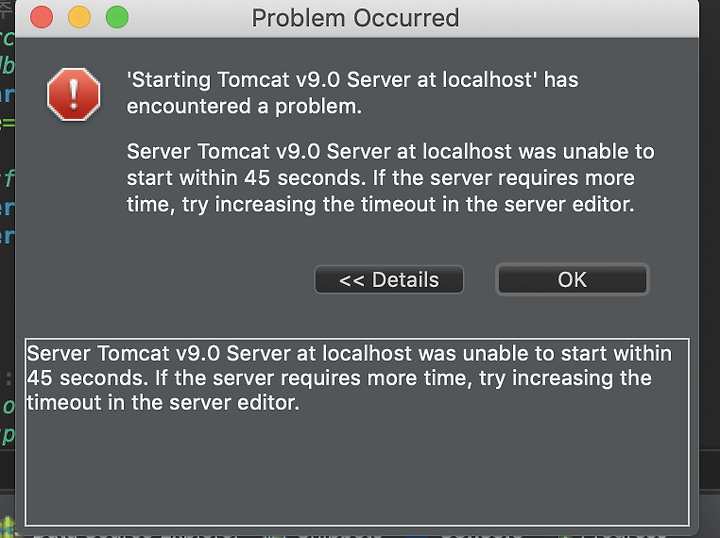The height and width of the screenshot is (538, 720).
Task: Click the '45 seconds' line in the details text
Action: (339, 378)
